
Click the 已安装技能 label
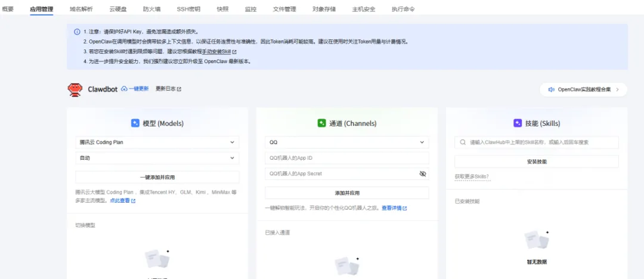click(x=467, y=201)
